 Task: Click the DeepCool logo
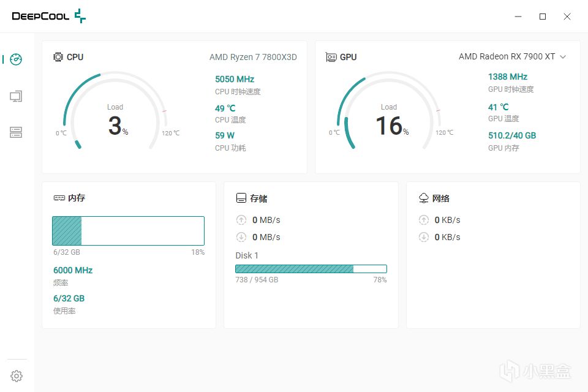pos(49,16)
